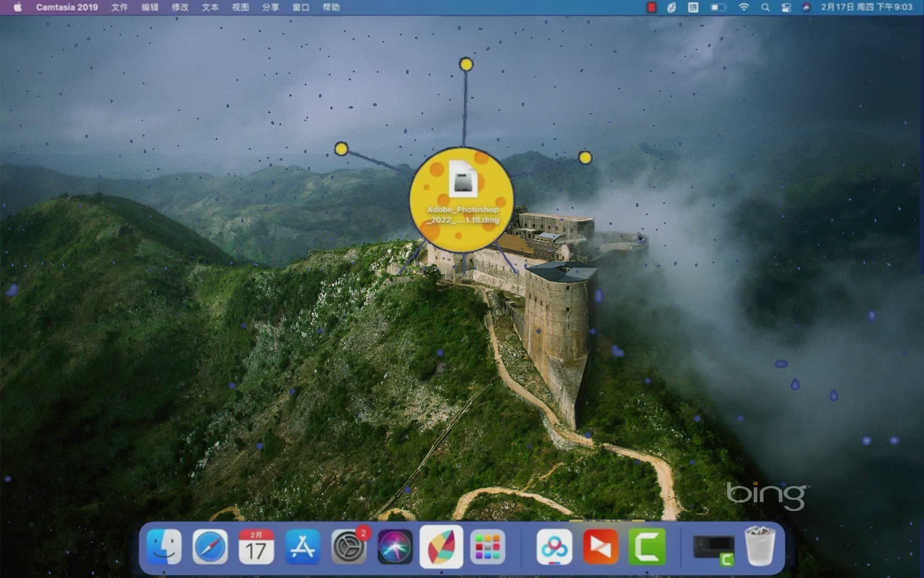The height and width of the screenshot is (578, 924).
Task: Launch Safari from the Dock
Action: pyautogui.click(x=210, y=546)
